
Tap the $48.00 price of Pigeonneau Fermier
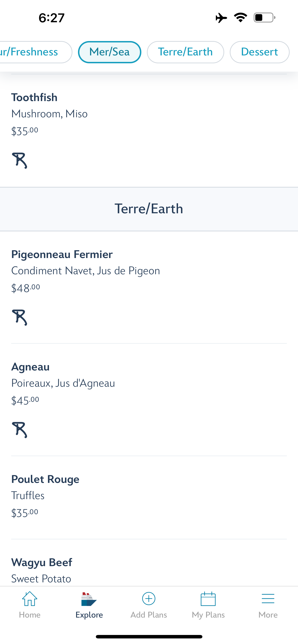pyautogui.click(x=26, y=288)
